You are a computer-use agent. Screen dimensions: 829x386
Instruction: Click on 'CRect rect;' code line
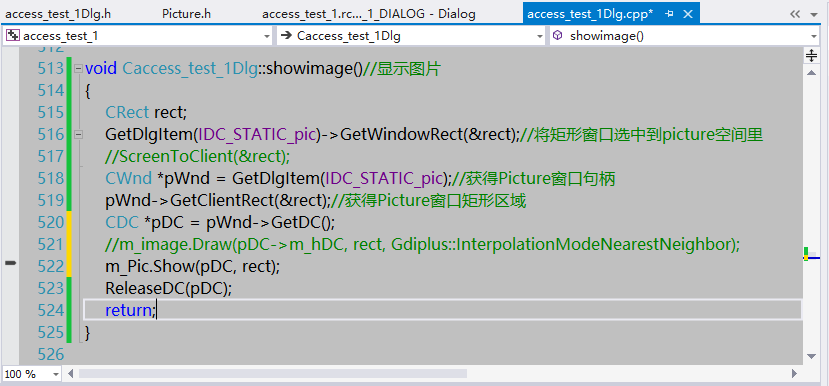tap(146, 113)
